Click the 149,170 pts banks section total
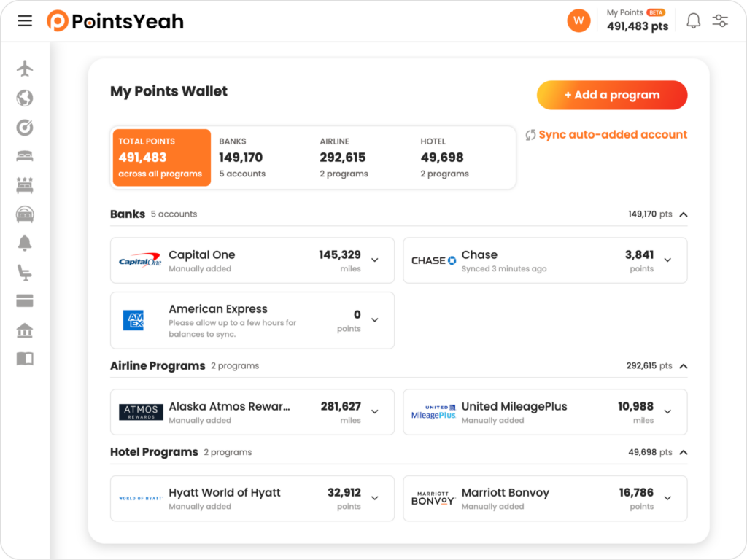The height and width of the screenshot is (560, 747). pos(650,214)
